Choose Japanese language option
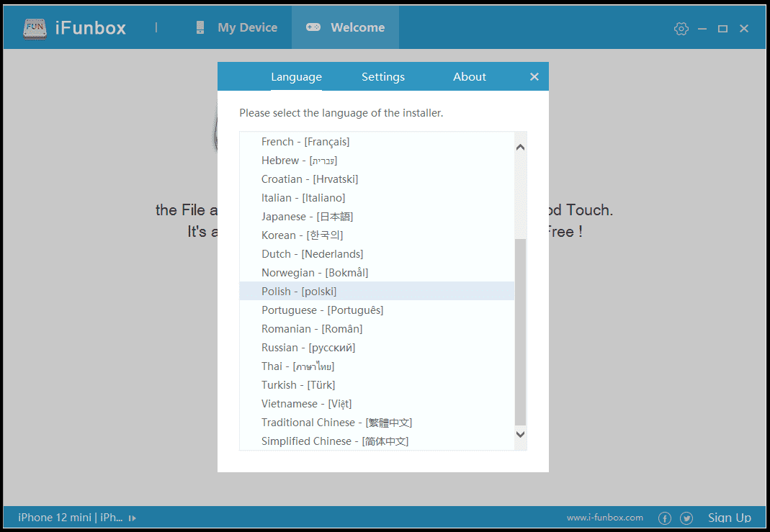The height and width of the screenshot is (532, 770). pyautogui.click(x=377, y=217)
